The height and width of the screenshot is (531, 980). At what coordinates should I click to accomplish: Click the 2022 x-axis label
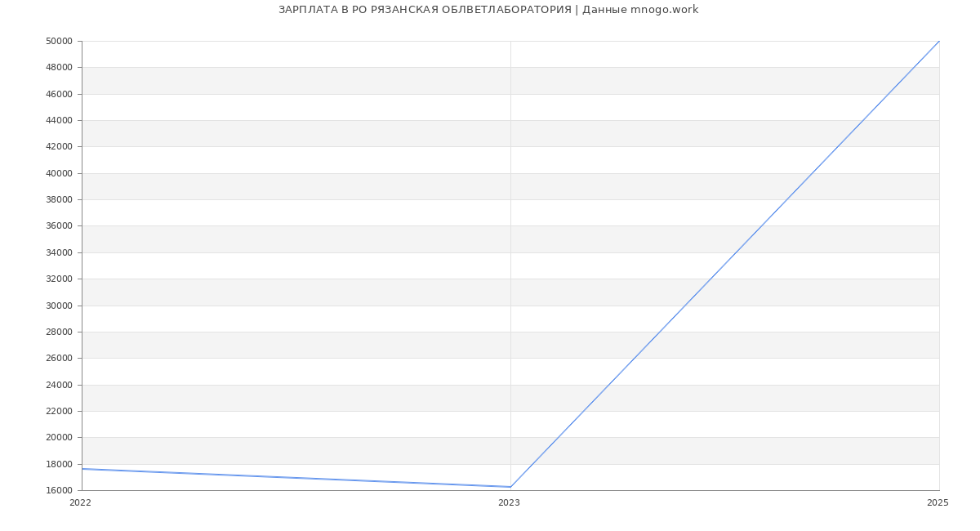pyautogui.click(x=80, y=503)
